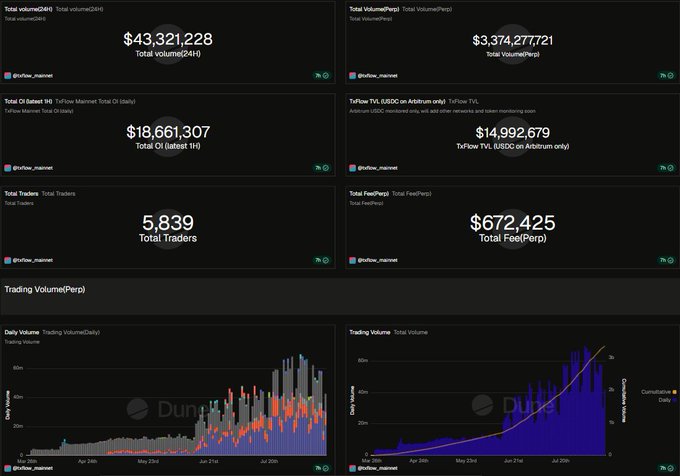The height and width of the screenshot is (476, 680).
Task: Click author avatar in Total volume(24H) card
Action: [7, 75]
